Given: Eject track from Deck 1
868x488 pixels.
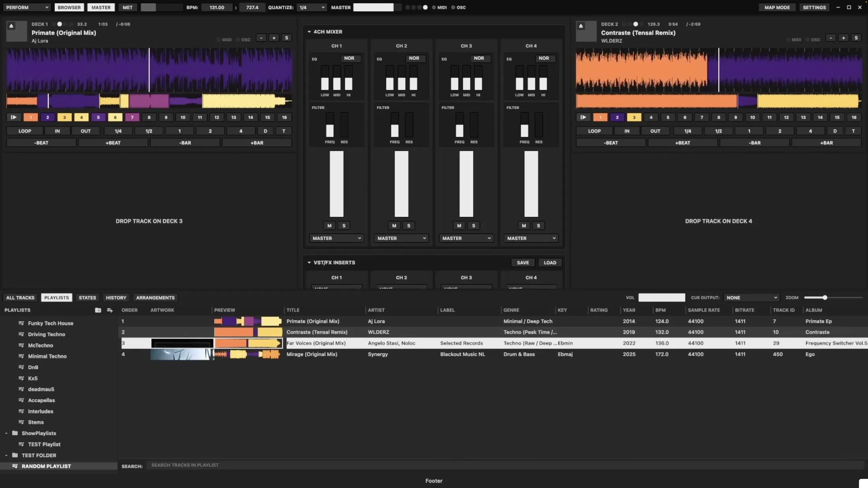Looking at the screenshot, I should pos(11,26).
